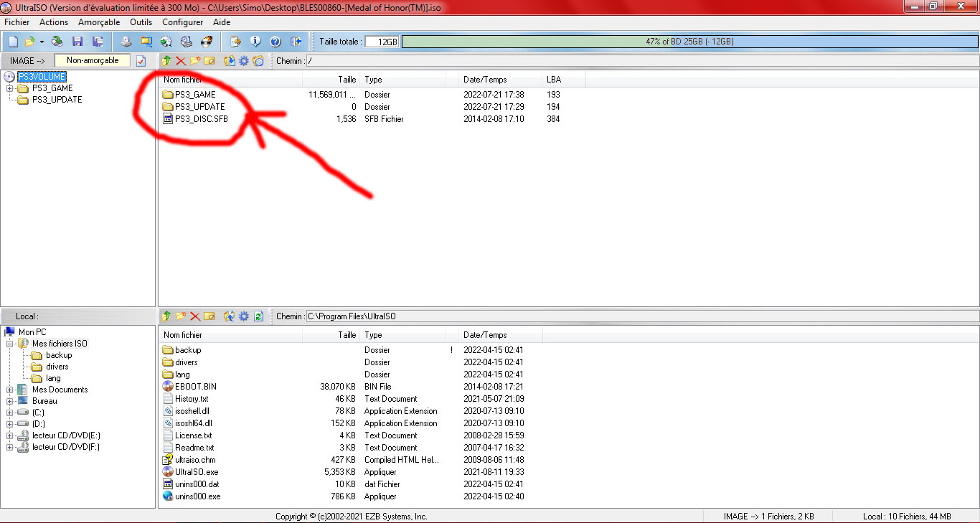The height and width of the screenshot is (523, 980).
Task: Expand the Mes Documents tree node
Action: 10,390
